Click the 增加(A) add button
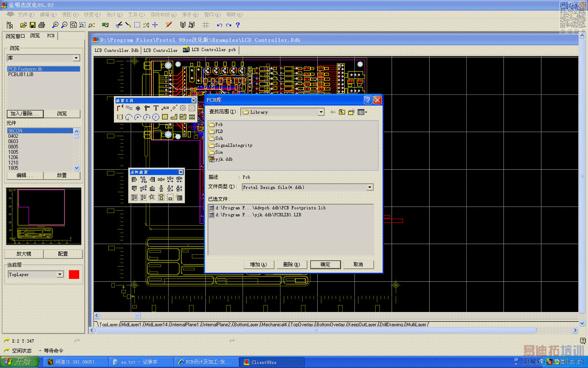 tap(258, 265)
